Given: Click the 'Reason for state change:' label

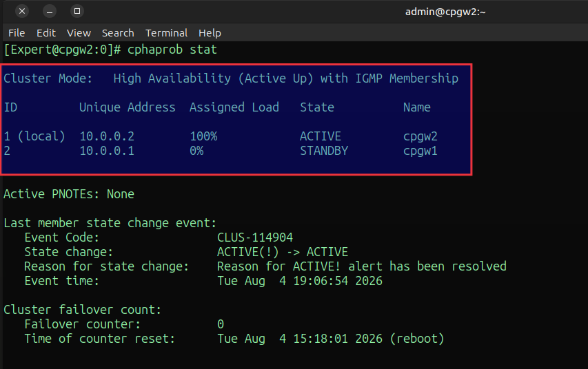Looking at the screenshot, I should [106, 266].
